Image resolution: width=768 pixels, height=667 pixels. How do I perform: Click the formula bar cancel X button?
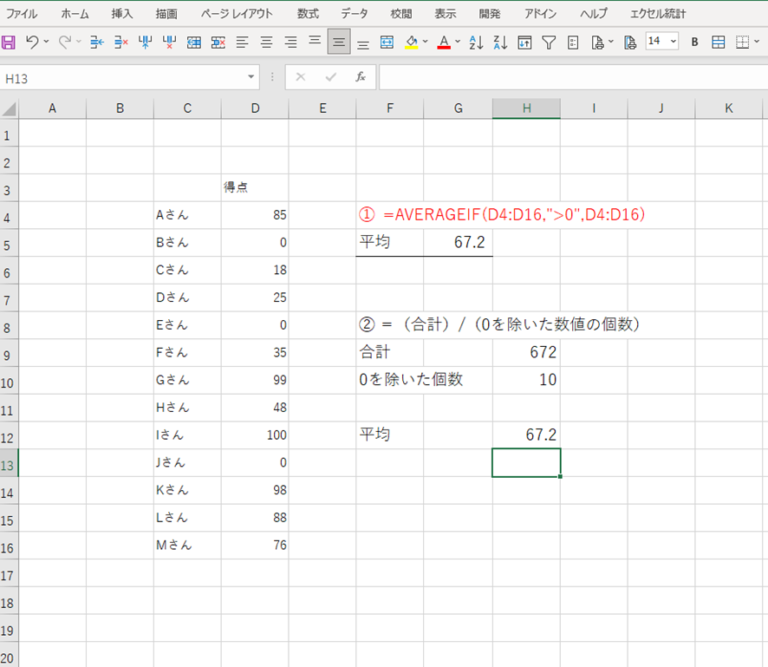[301, 77]
